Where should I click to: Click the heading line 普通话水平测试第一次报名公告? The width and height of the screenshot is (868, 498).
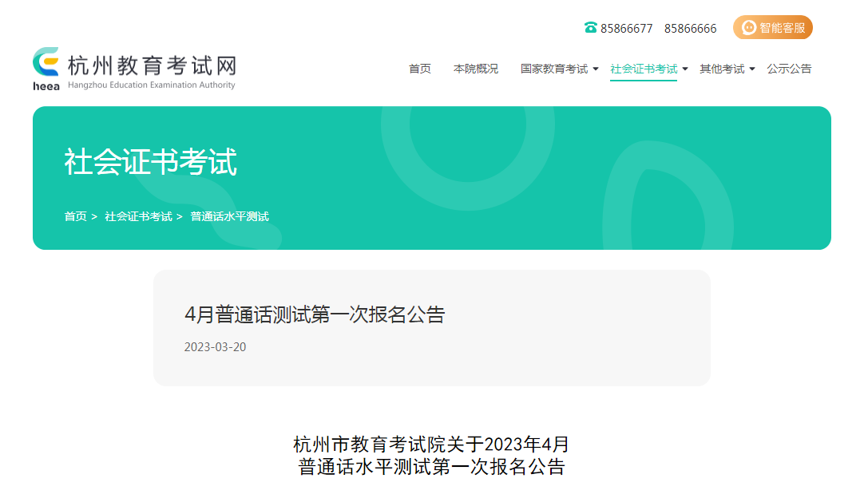431,466
